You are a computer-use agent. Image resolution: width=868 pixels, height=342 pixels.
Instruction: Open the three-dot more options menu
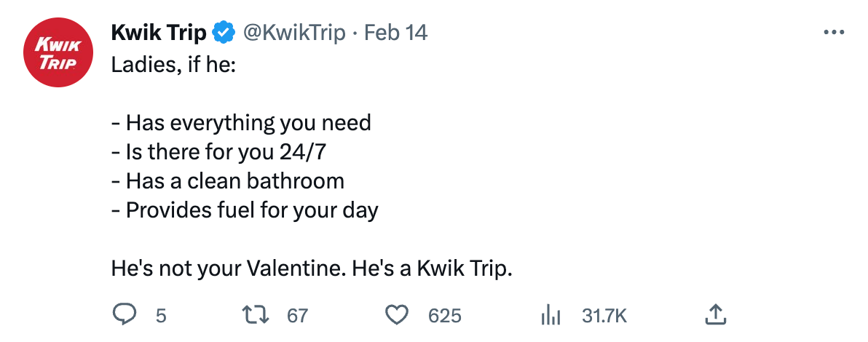pyautogui.click(x=833, y=33)
